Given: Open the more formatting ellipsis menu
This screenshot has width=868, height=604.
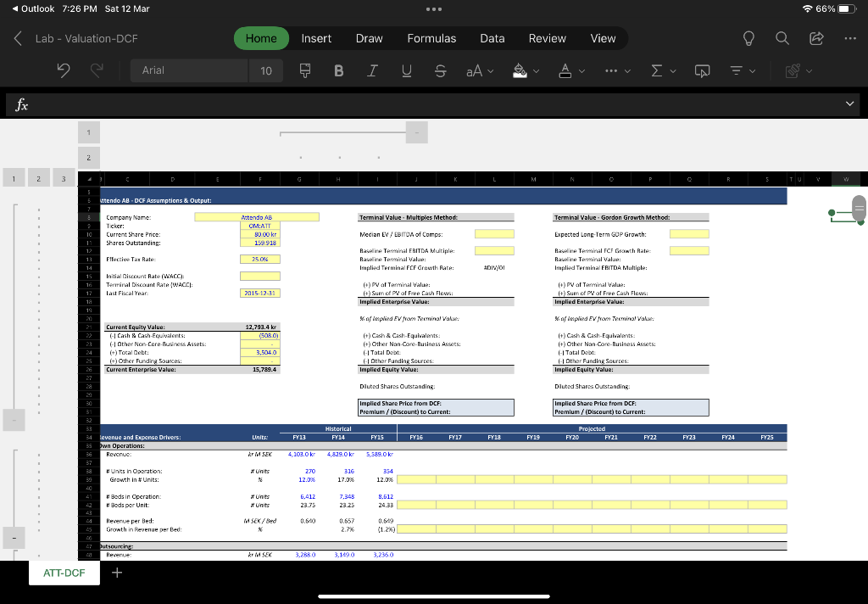Looking at the screenshot, I should pos(611,70).
